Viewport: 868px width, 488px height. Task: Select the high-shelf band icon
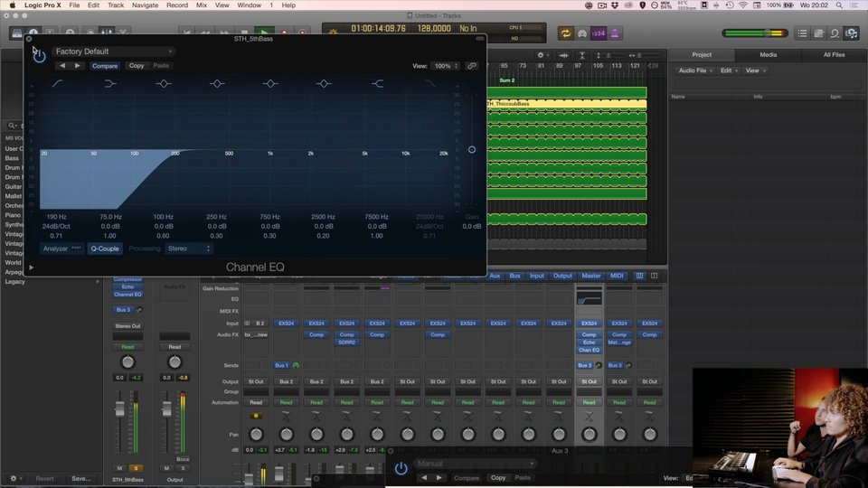coord(377,83)
